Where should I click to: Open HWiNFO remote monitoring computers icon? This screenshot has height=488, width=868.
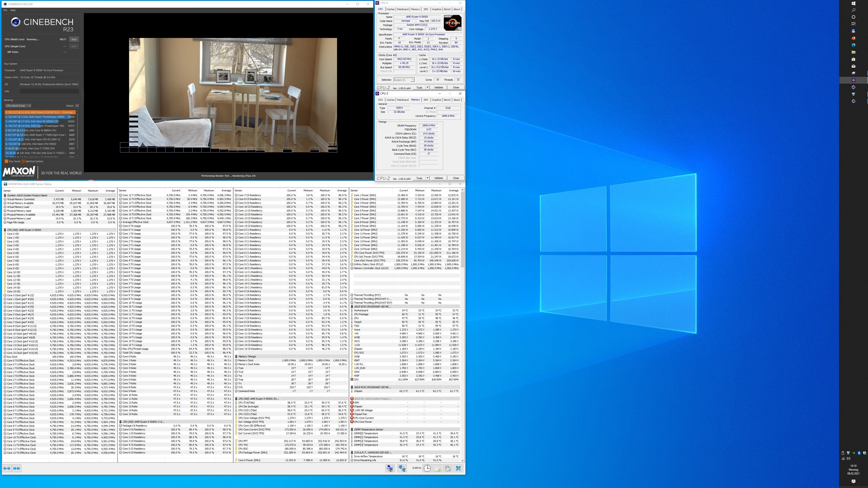click(402, 468)
